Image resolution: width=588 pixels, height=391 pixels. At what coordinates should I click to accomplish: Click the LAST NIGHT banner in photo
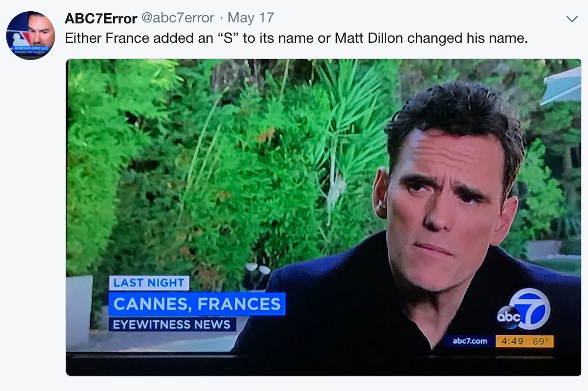click(149, 283)
